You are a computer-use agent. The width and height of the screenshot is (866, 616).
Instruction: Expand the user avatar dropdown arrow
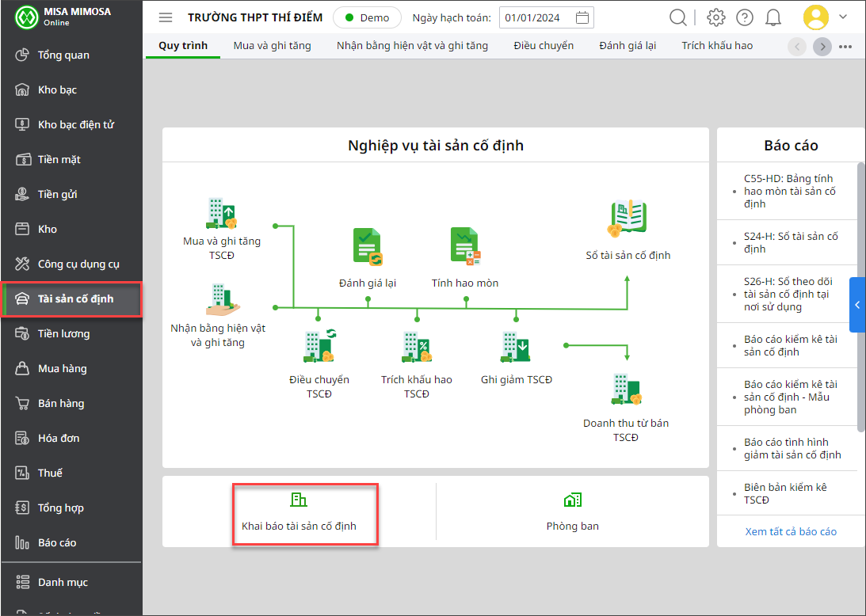click(843, 17)
